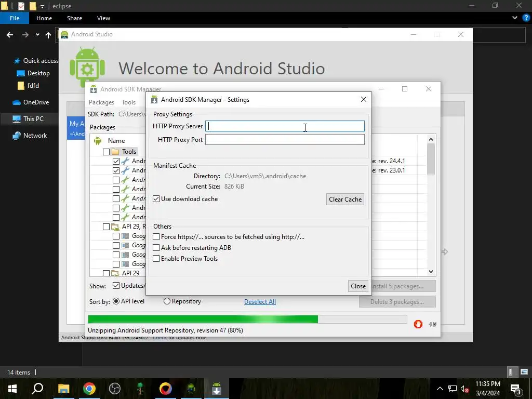
Task: Click the network tray icon
Action: pos(453,389)
